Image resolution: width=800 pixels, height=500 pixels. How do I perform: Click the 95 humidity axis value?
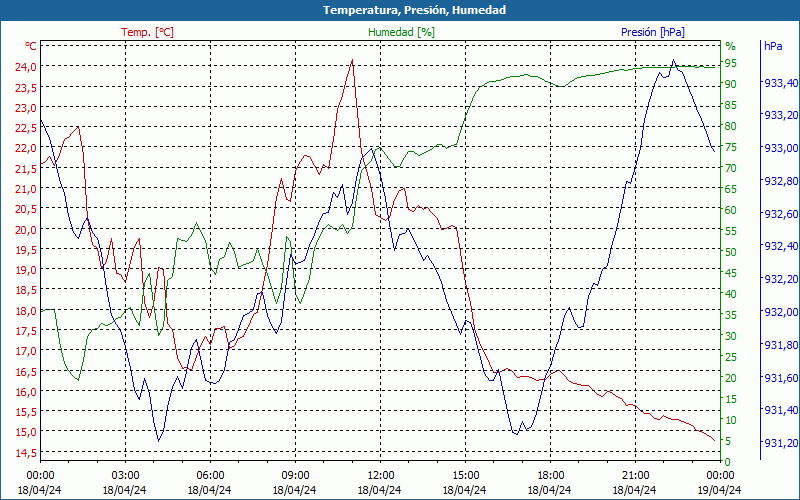(x=731, y=63)
